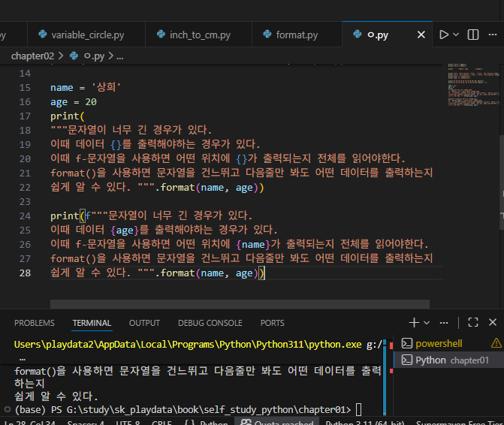Switch to the inch_to_cm.py tab
This screenshot has width=504, height=425.
pyautogui.click(x=198, y=35)
